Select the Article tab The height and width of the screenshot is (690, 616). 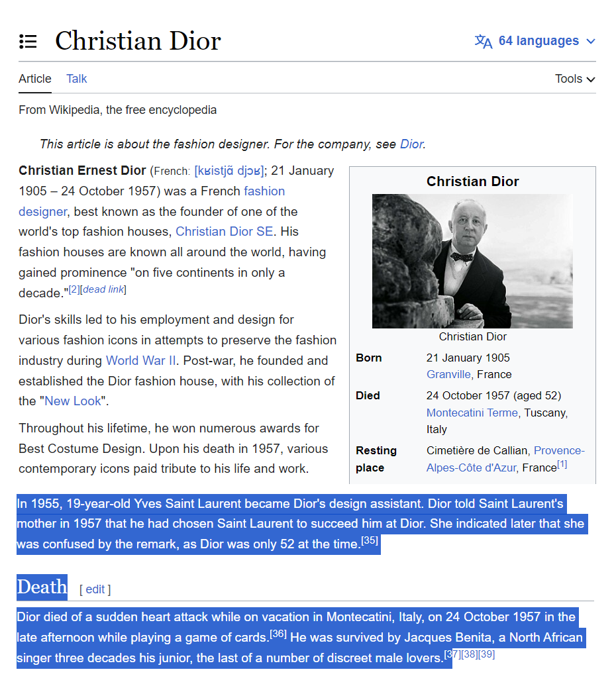point(35,79)
